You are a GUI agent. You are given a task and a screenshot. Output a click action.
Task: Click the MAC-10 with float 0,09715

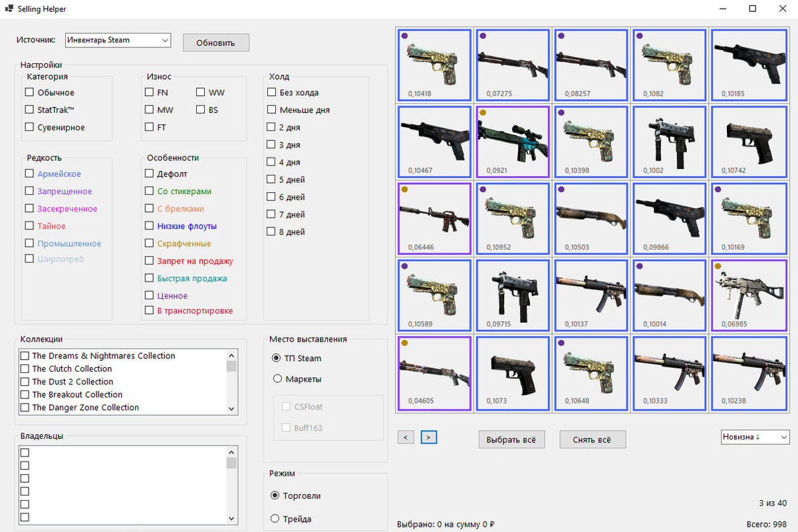(513, 295)
